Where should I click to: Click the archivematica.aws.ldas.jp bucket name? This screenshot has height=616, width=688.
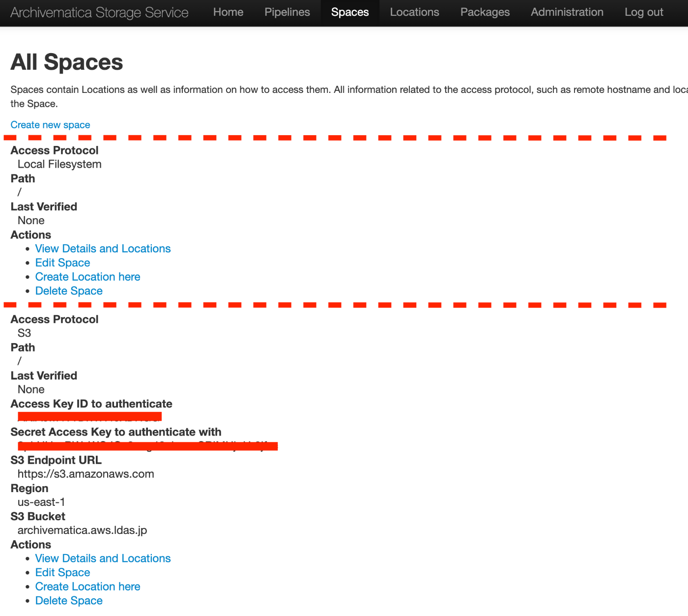(82, 530)
